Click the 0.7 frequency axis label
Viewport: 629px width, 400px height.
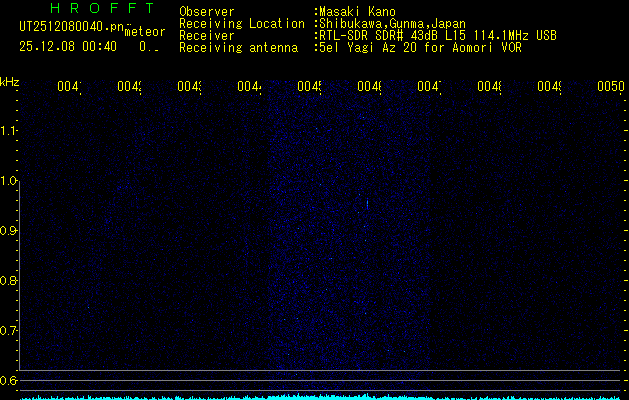coord(8,331)
